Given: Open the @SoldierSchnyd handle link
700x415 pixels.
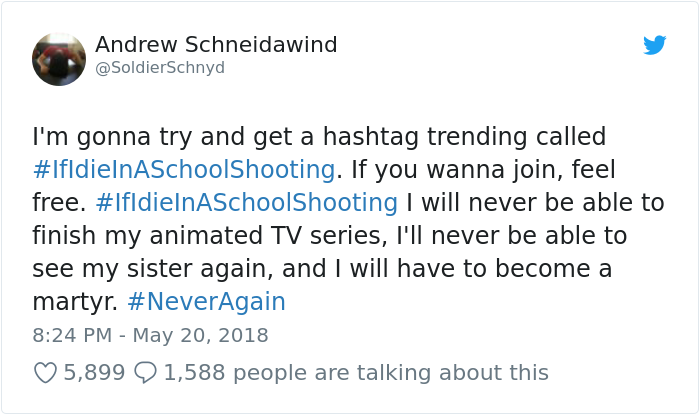Looking at the screenshot, I should click(x=160, y=68).
